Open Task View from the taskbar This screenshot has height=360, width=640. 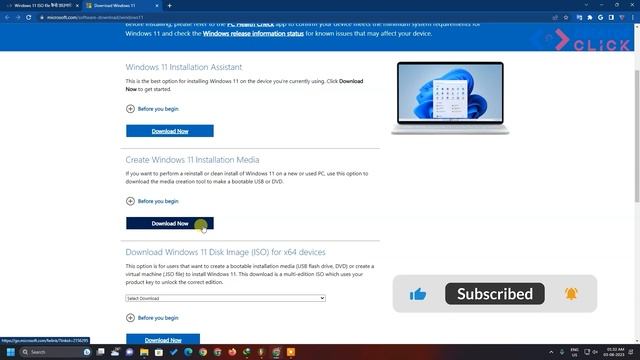(x=100, y=352)
